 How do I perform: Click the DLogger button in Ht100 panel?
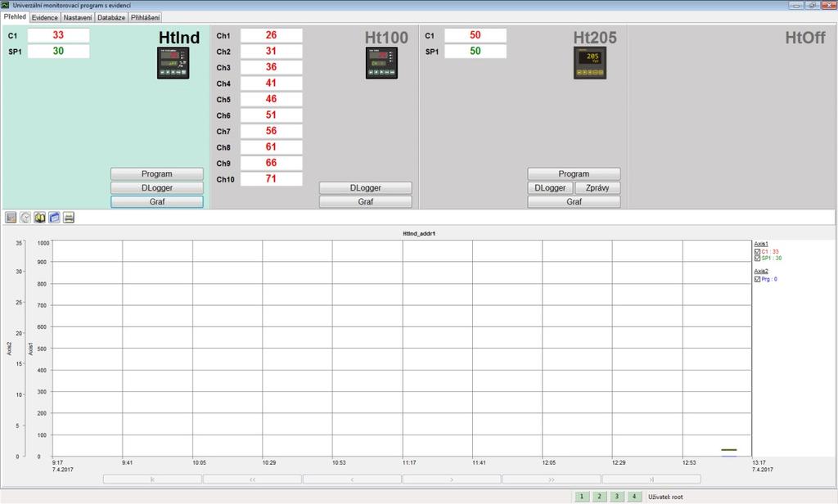pos(366,187)
